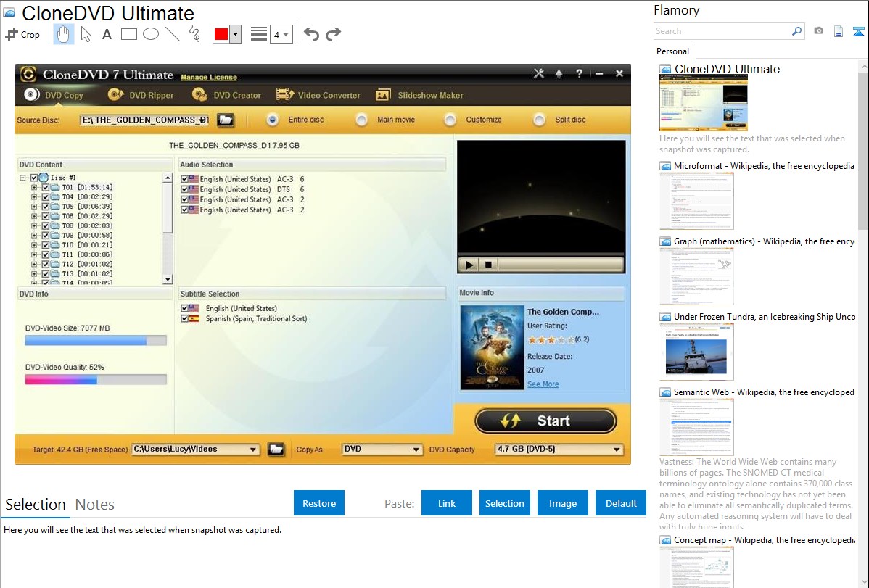Toggle the English AC-3 6 audio checkbox
This screenshot has width=869, height=588.
point(184,179)
